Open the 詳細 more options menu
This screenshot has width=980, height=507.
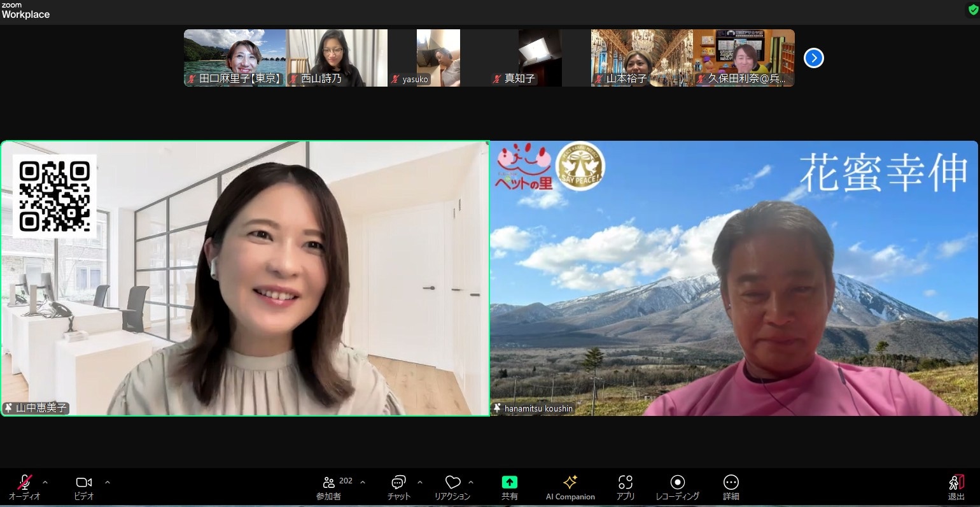pyautogui.click(x=731, y=487)
